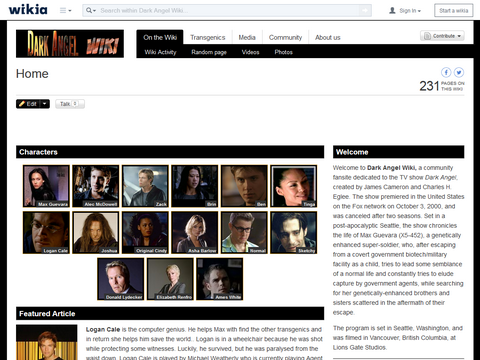Switch to the Transgenics tab
Image resolution: width=480 pixels, height=360 pixels.
[208, 37]
